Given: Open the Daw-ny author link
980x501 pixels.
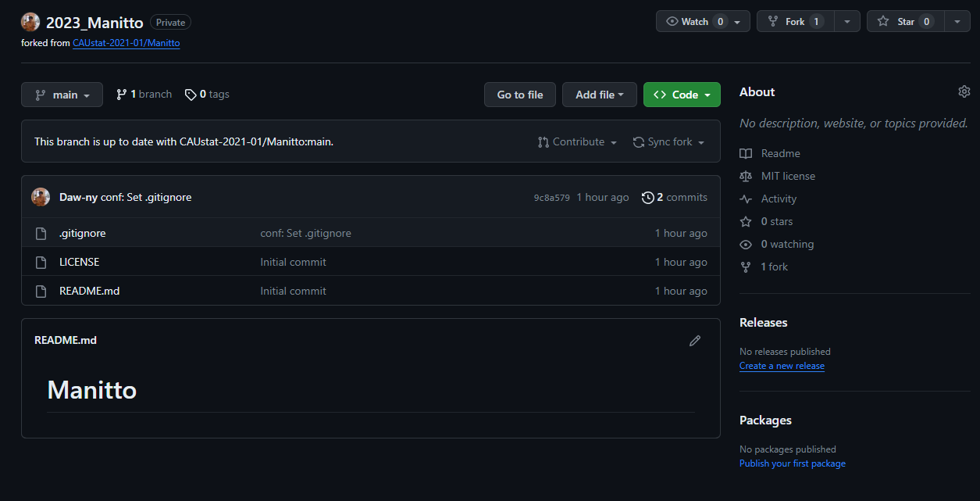Looking at the screenshot, I should pos(78,197).
